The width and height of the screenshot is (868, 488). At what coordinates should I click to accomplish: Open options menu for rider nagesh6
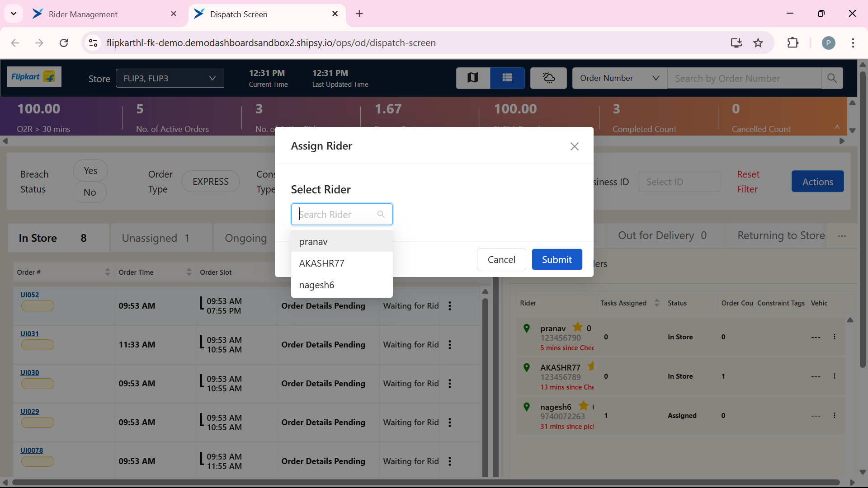[x=835, y=416]
